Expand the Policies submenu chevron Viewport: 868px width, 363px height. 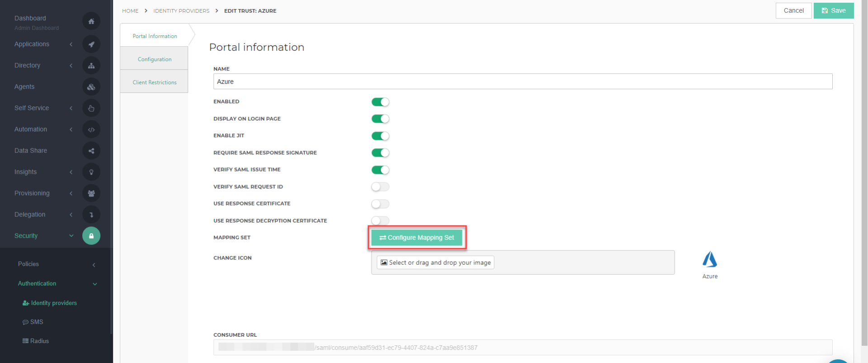coord(94,265)
